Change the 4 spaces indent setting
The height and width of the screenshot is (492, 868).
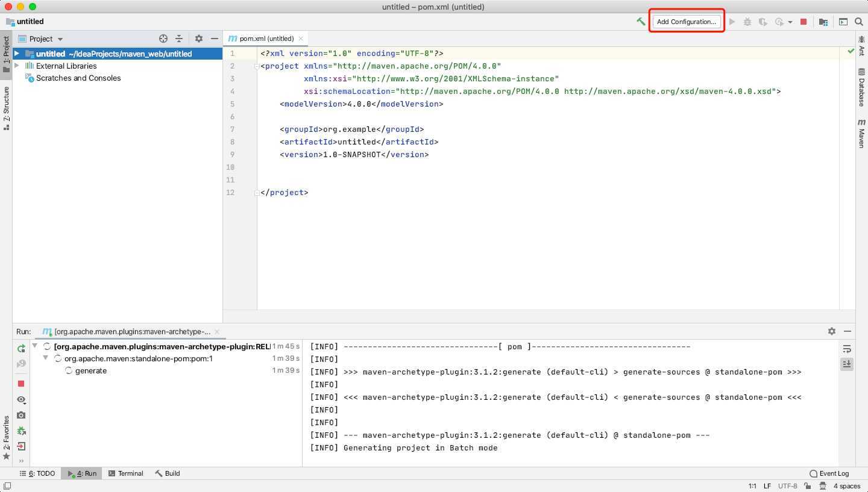847,486
